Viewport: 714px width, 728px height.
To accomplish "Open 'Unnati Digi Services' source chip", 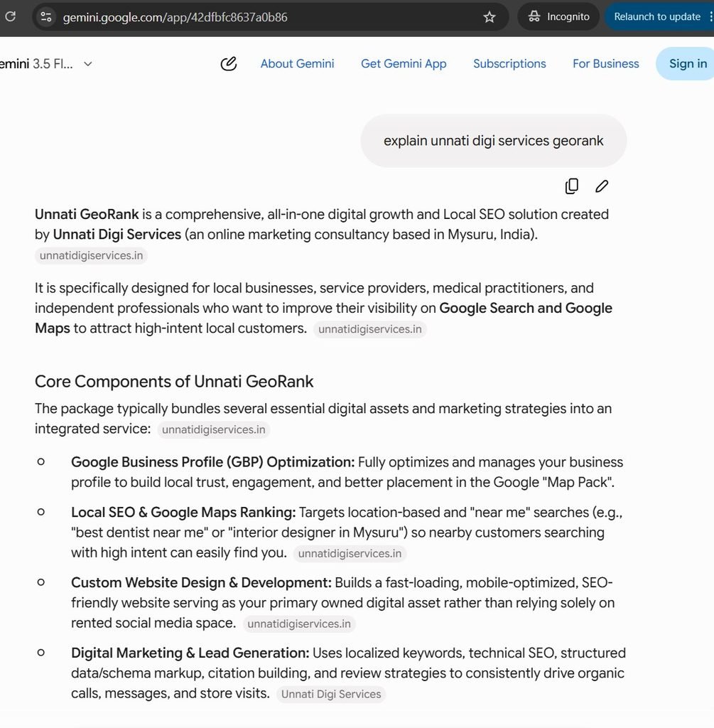I will [x=331, y=694].
